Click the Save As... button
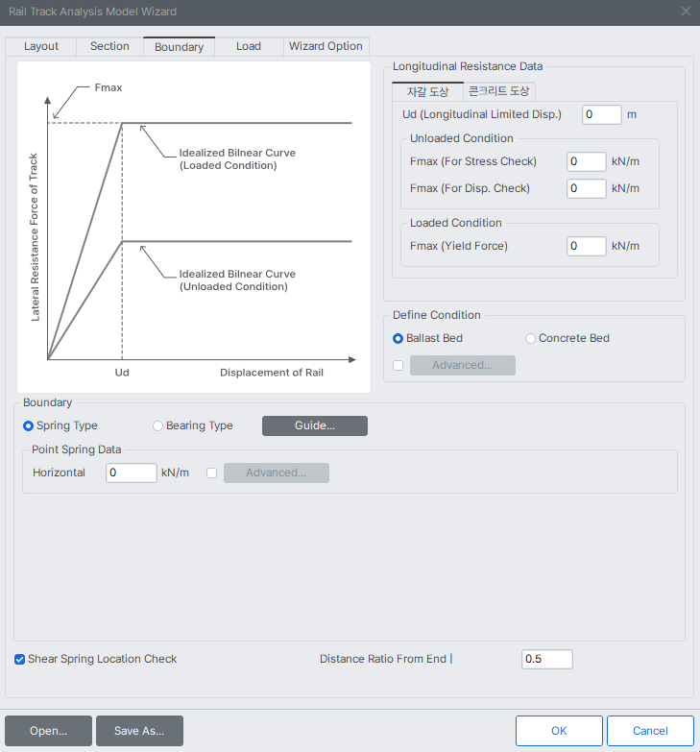Viewport: 700px width, 752px height. (x=139, y=731)
